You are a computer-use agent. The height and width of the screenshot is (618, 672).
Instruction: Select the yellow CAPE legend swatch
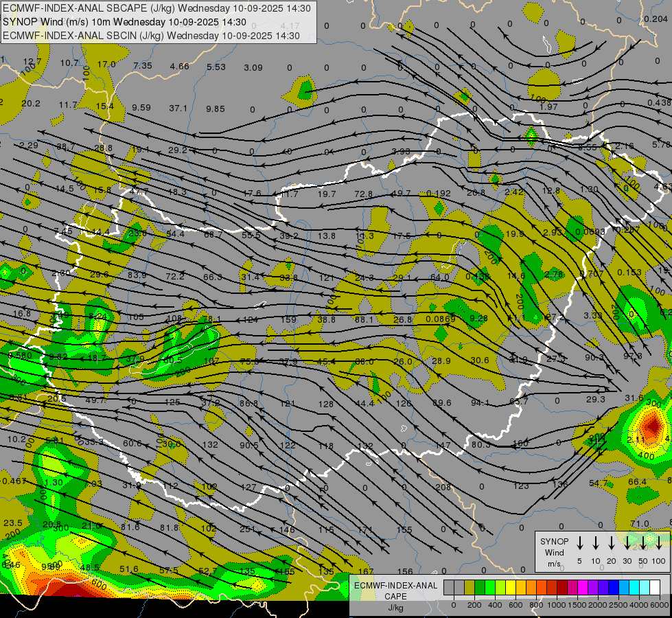pyautogui.click(x=511, y=587)
